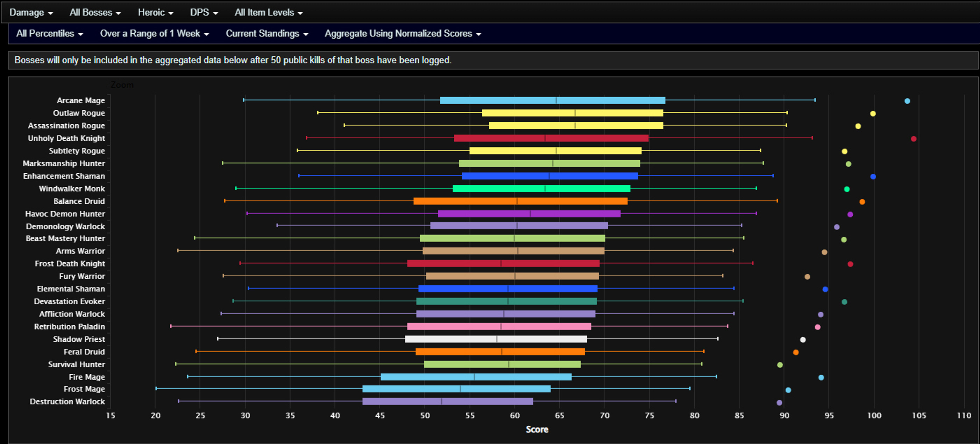Click the Destruction Warlock label
The width and height of the screenshot is (980, 444).
pos(68,401)
